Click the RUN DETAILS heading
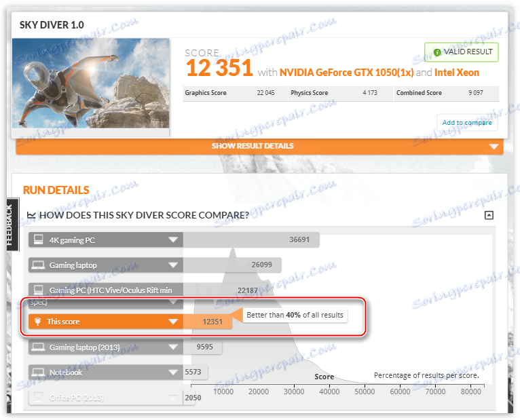Image resolution: width=520 pixels, height=420 pixels. coord(56,190)
